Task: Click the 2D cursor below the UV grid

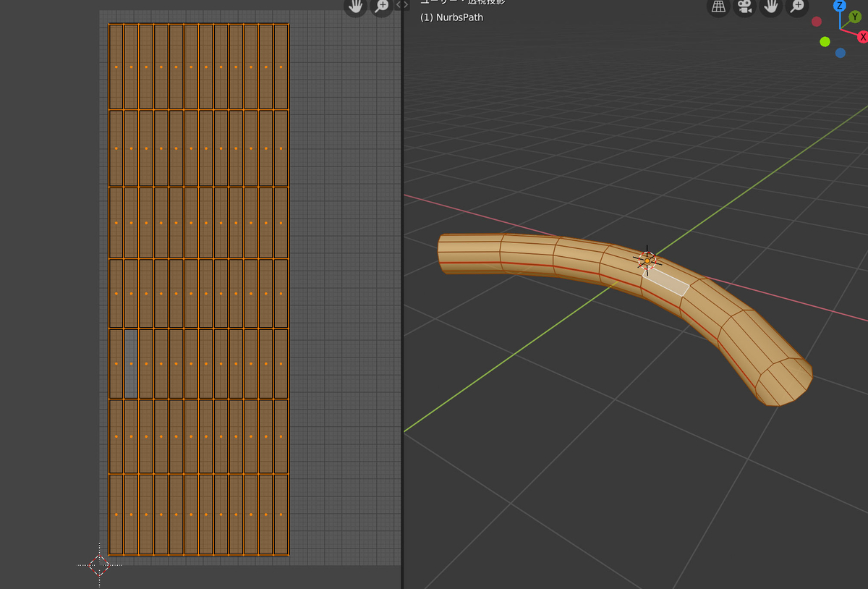Action: 99,565
